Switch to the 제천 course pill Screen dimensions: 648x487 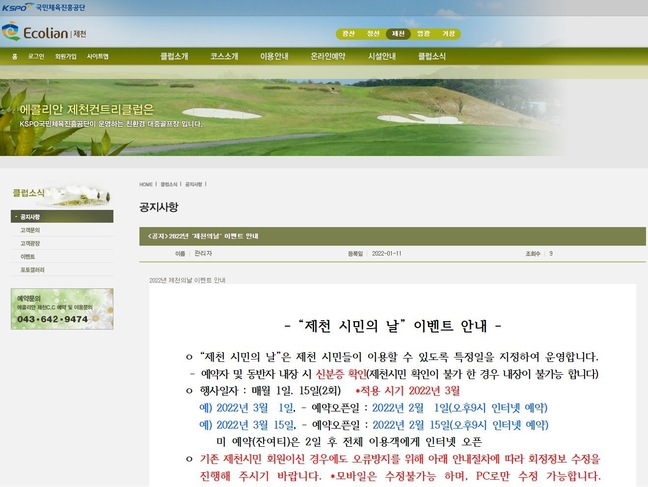coord(398,33)
